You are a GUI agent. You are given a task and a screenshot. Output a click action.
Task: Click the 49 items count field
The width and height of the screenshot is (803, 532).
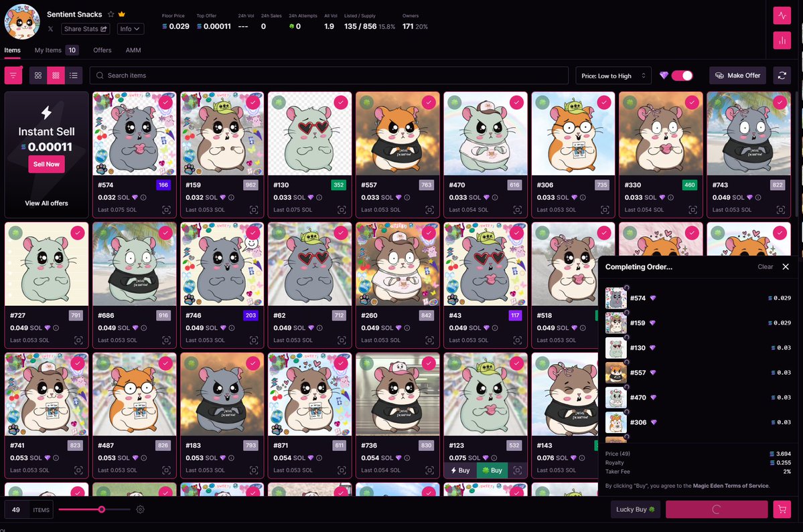16,510
